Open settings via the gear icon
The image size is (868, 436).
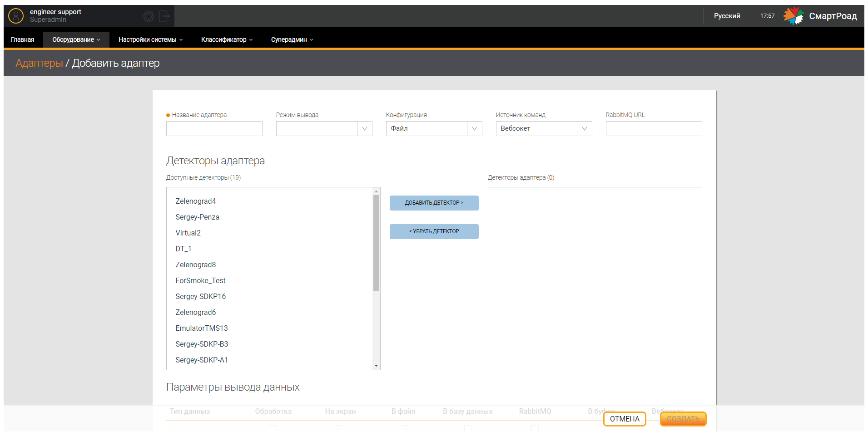click(149, 16)
